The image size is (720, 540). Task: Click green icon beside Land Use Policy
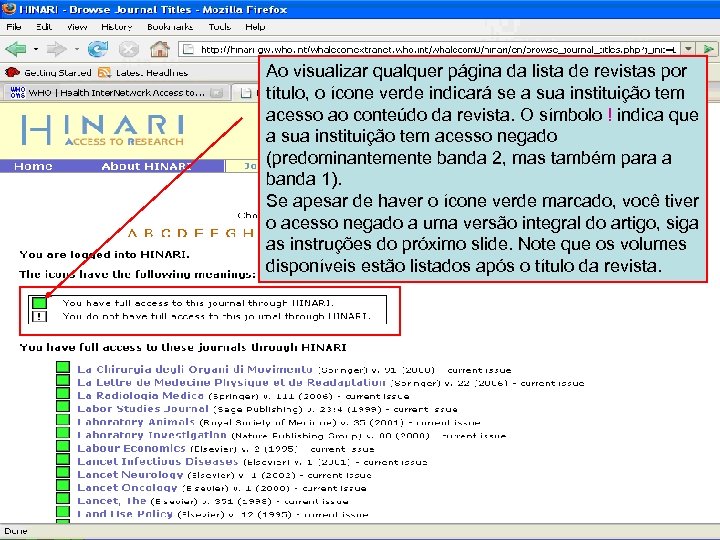coord(63,511)
